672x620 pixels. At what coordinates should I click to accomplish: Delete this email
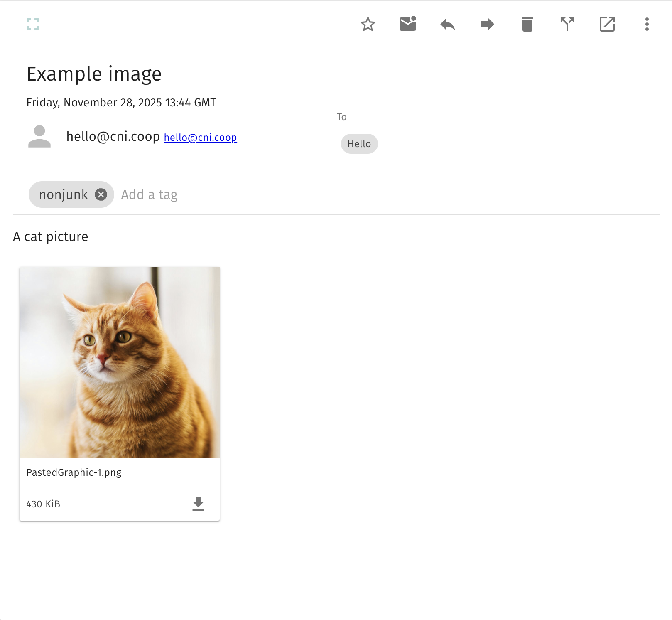pyautogui.click(x=527, y=24)
